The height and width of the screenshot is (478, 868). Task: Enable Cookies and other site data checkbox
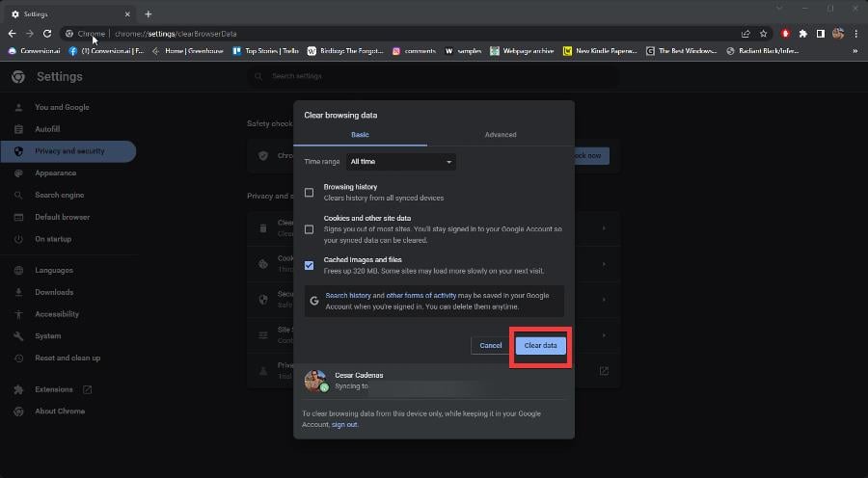pos(309,229)
